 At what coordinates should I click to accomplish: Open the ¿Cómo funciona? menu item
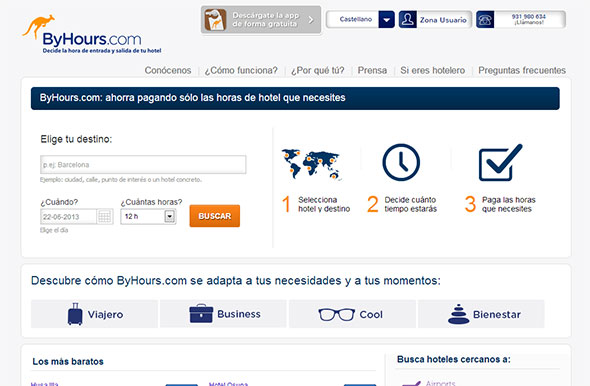[241, 70]
